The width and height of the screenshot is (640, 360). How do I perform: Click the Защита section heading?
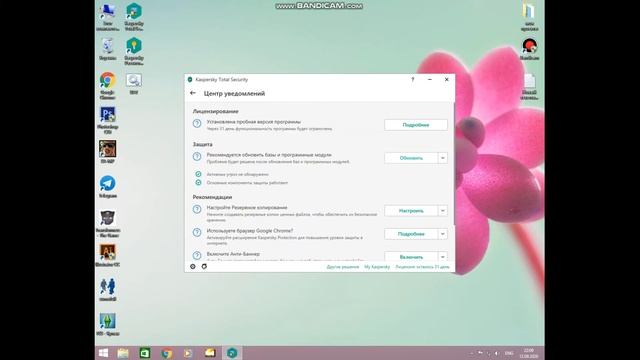point(202,144)
